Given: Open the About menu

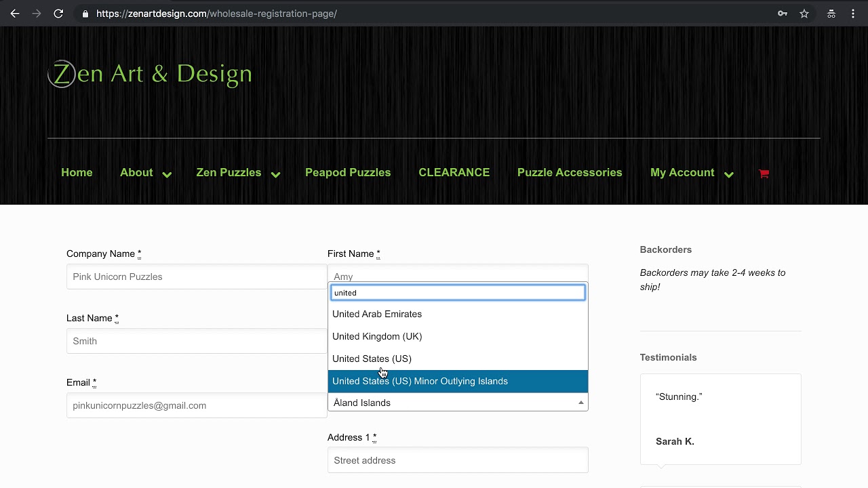Looking at the screenshot, I should point(136,173).
